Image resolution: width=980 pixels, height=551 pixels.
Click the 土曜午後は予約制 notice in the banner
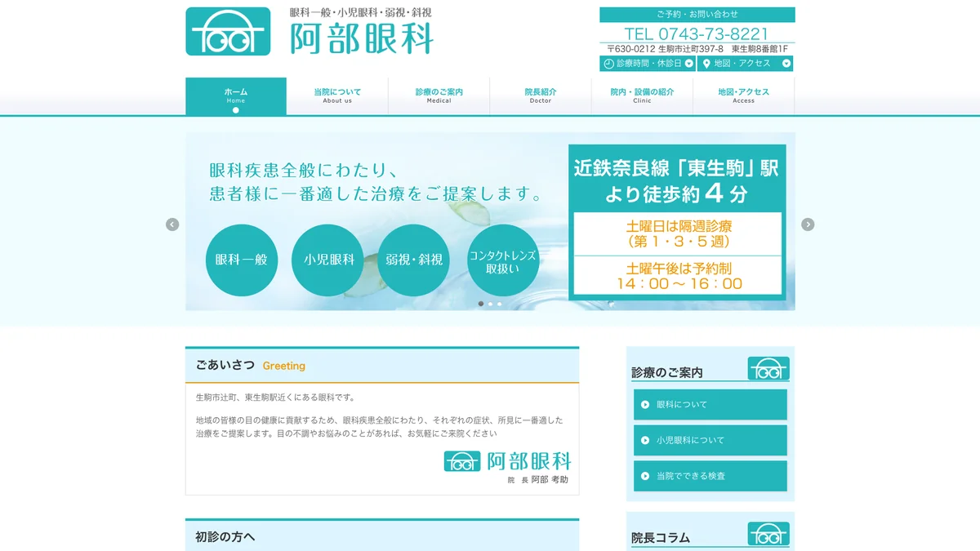[678, 276]
